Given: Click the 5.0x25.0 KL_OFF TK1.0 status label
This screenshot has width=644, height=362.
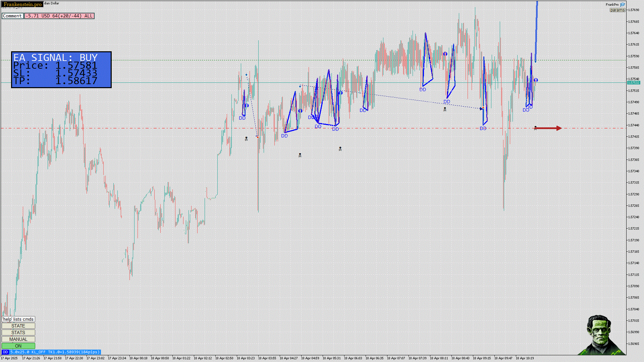Looking at the screenshot, I should 55,352.
